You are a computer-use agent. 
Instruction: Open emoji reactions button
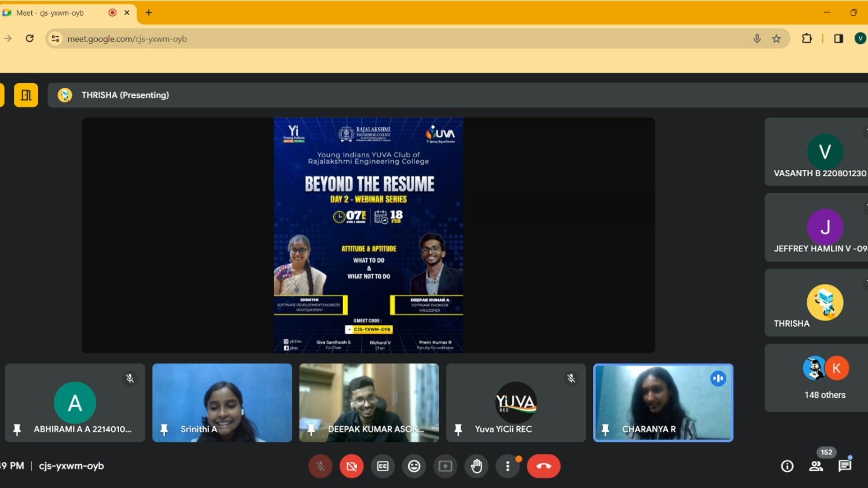[414, 466]
